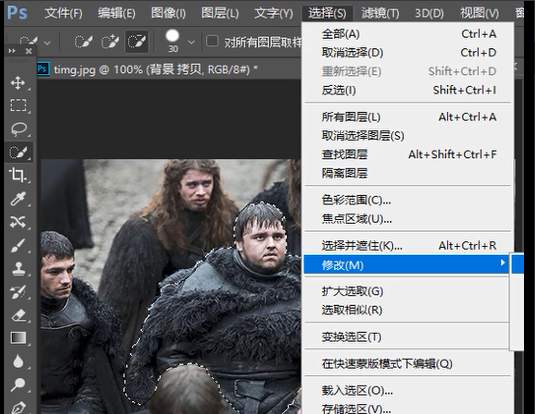Screen dimensions: 535x414
Task: Choose 变换选区(T) entry
Action: [x=406, y=337]
